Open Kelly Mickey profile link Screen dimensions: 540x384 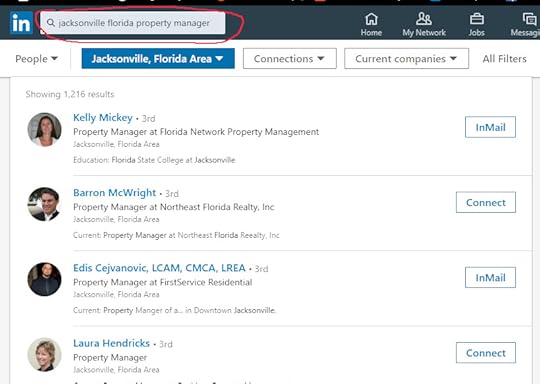click(x=103, y=117)
